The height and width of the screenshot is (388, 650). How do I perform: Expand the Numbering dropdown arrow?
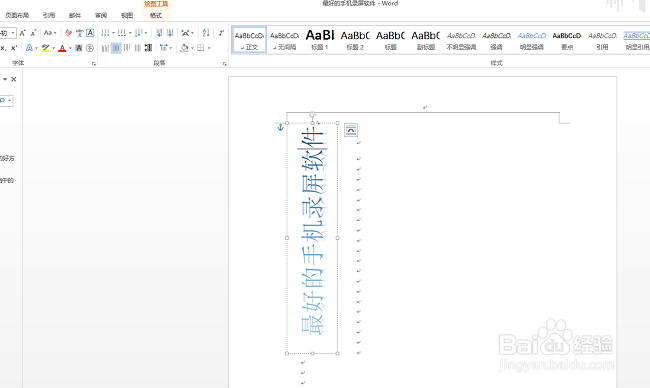tap(129, 33)
